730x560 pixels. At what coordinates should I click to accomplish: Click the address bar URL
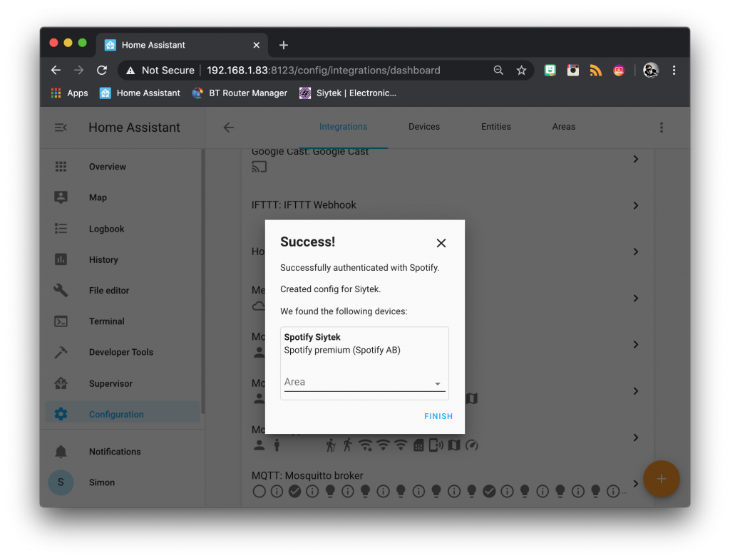(x=324, y=71)
